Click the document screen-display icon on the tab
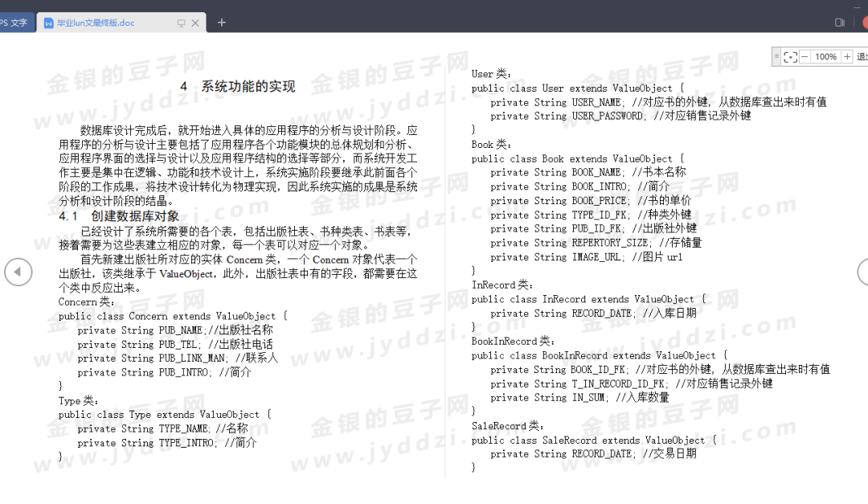 click(181, 23)
